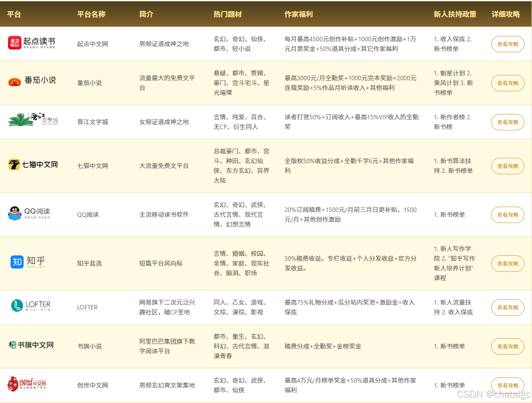Select the 知乎盐选 platform name cell

tap(89, 264)
